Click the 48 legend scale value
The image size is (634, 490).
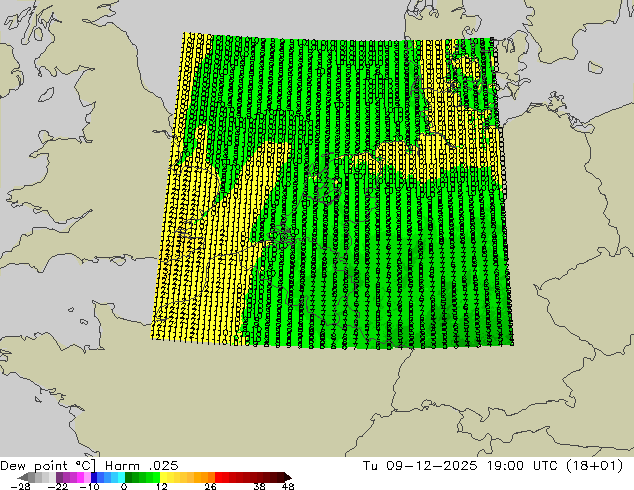pyautogui.click(x=288, y=487)
